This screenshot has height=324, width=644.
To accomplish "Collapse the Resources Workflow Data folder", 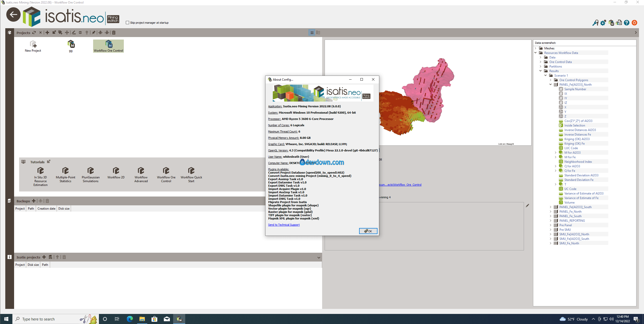I will coord(536,53).
